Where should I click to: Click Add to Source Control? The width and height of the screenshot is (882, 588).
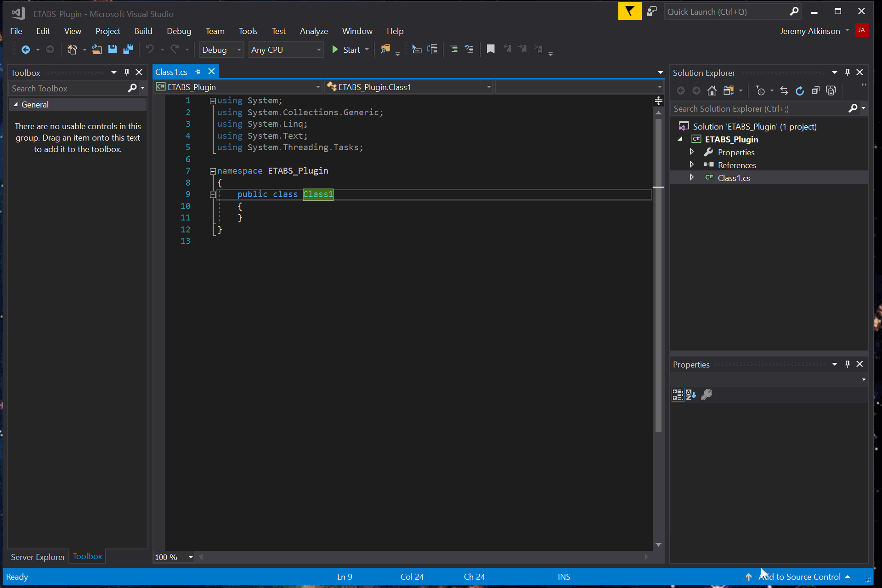coord(801,577)
